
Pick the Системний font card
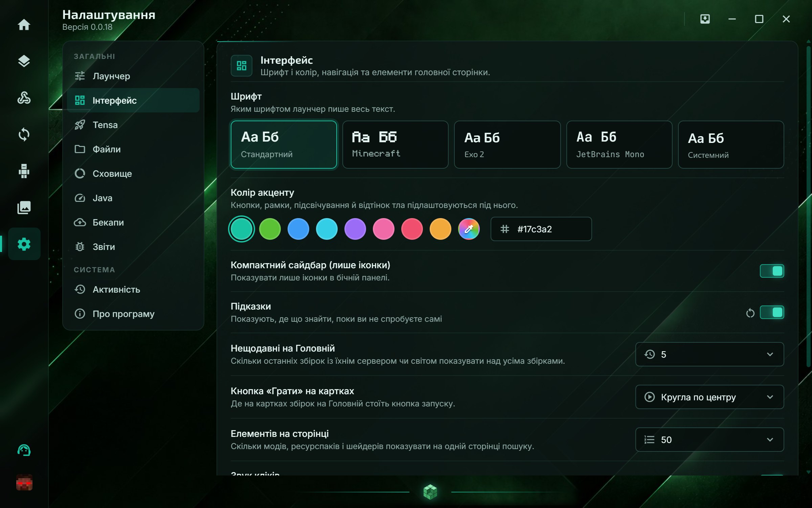(x=731, y=145)
